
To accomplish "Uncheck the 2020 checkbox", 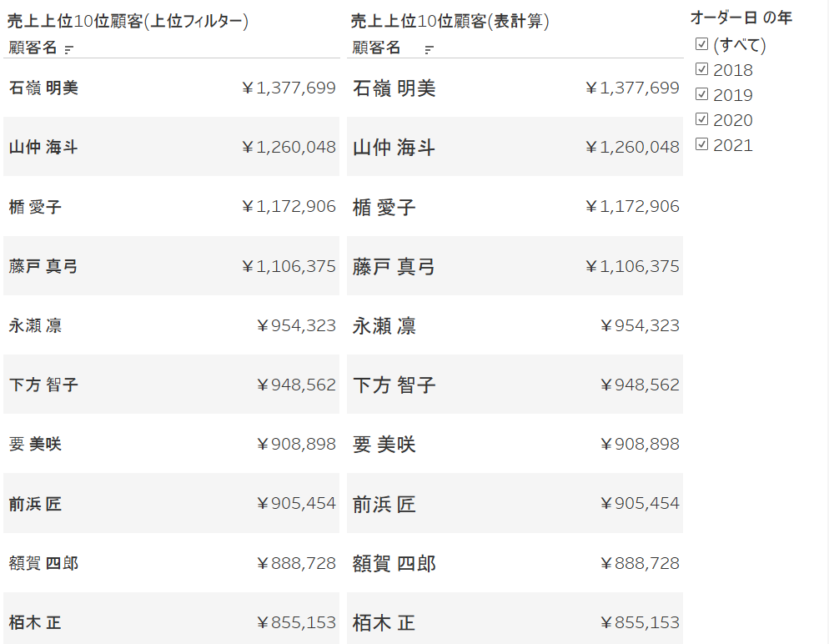I will [702, 118].
